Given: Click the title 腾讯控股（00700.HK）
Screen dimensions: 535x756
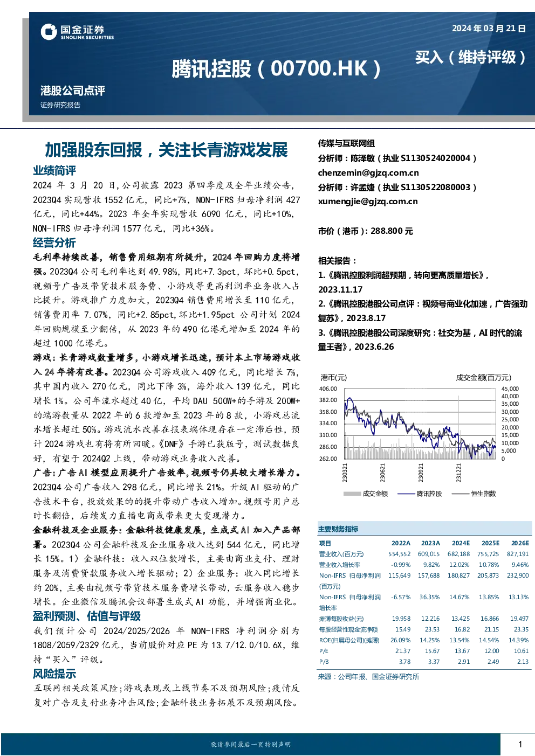Looking at the screenshot, I should click(x=277, y=69).
